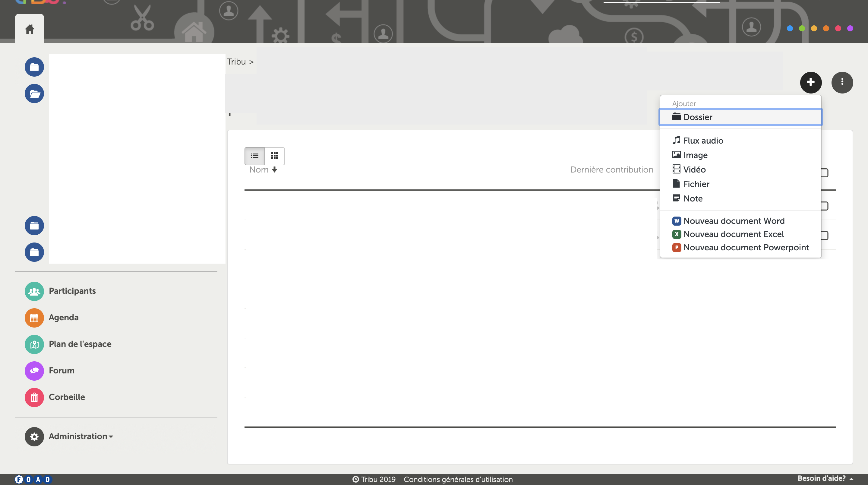
Task: Click the film strip Vidéo icon
Action: (676, 169)
